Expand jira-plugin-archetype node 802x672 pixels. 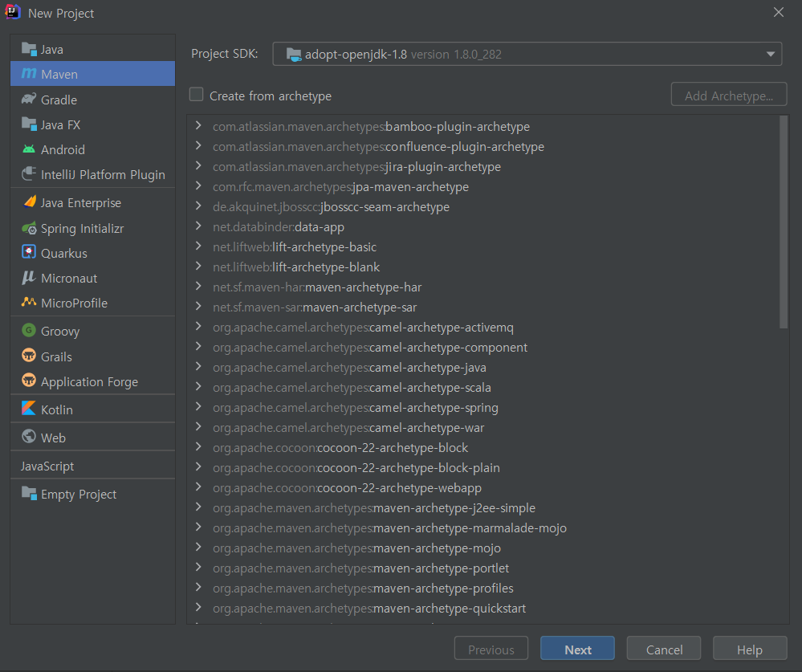(198, 165)
